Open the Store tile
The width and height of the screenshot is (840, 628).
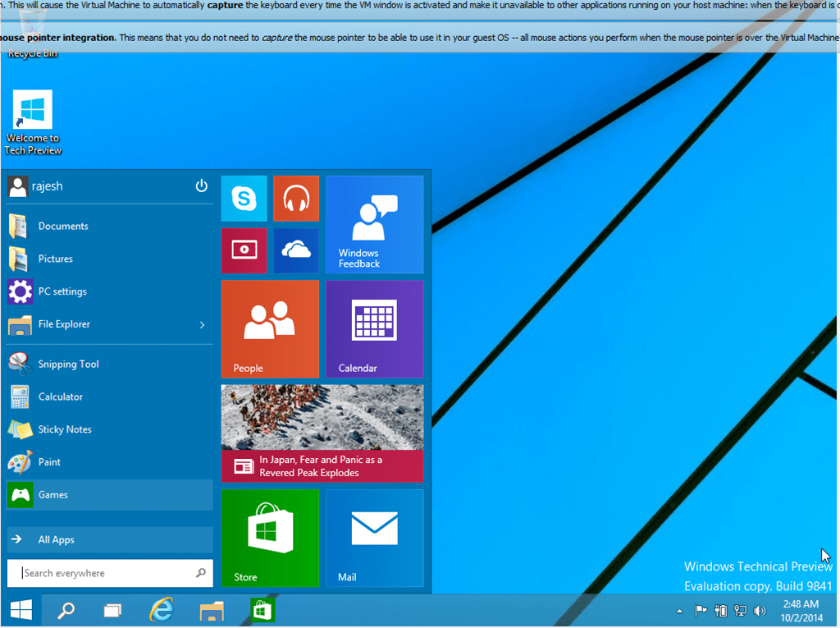[270, 538]
